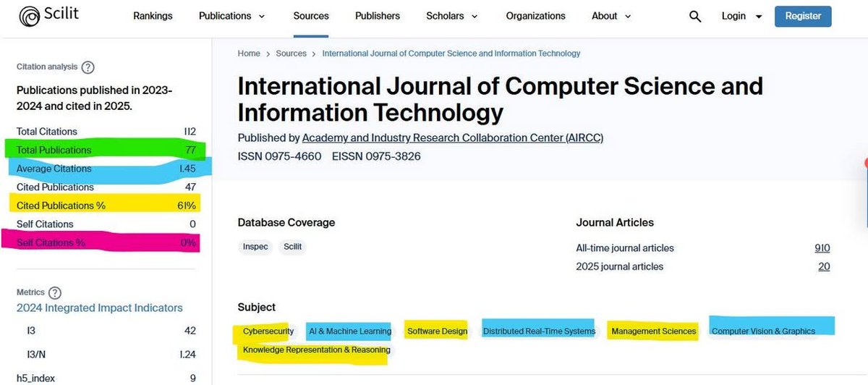Open all-time journal articles count 910
This screenshot has height=385, width=868.
(x=822, y=248)
